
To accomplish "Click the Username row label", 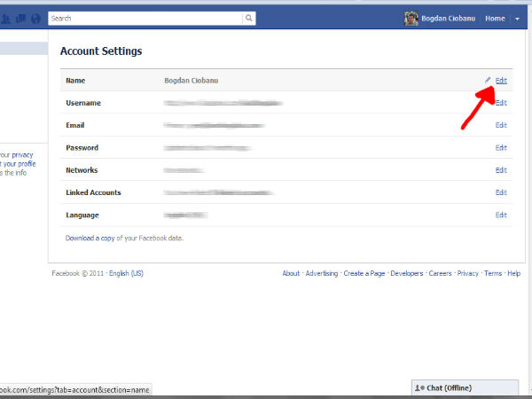I will pos(83,103).
